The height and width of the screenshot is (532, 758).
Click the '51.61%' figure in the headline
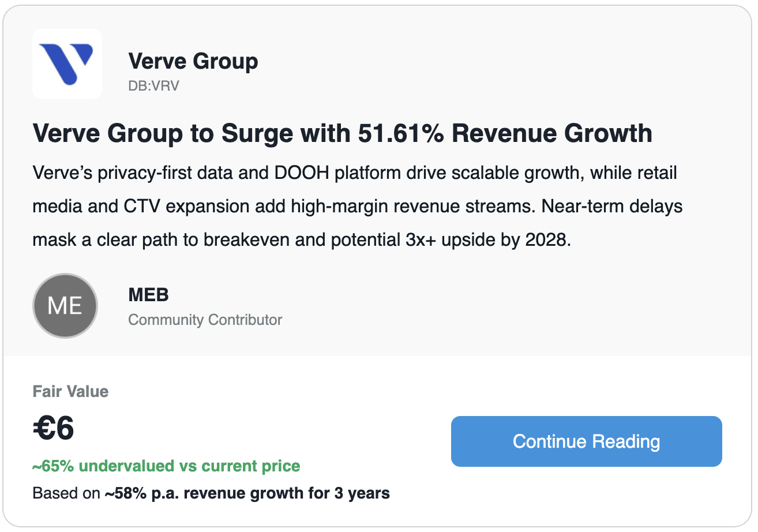401,133
